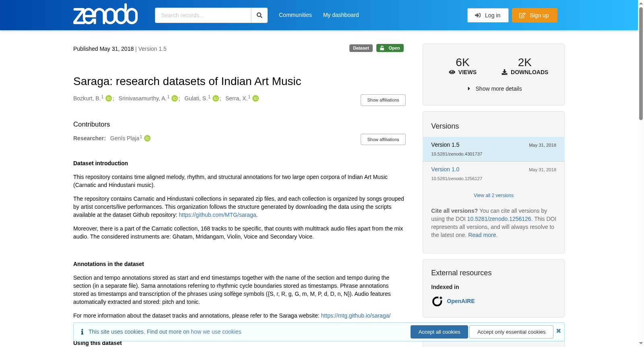This screenshot has height=347, width=644.
Task: Click author name Bozkurt, B.
Action: (x=87, y=98)
